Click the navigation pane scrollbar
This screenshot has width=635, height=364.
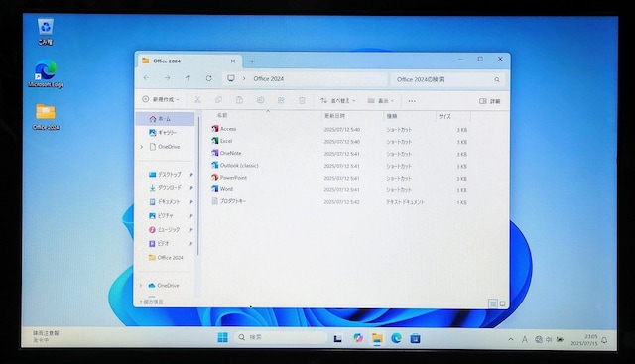[198, 186]
